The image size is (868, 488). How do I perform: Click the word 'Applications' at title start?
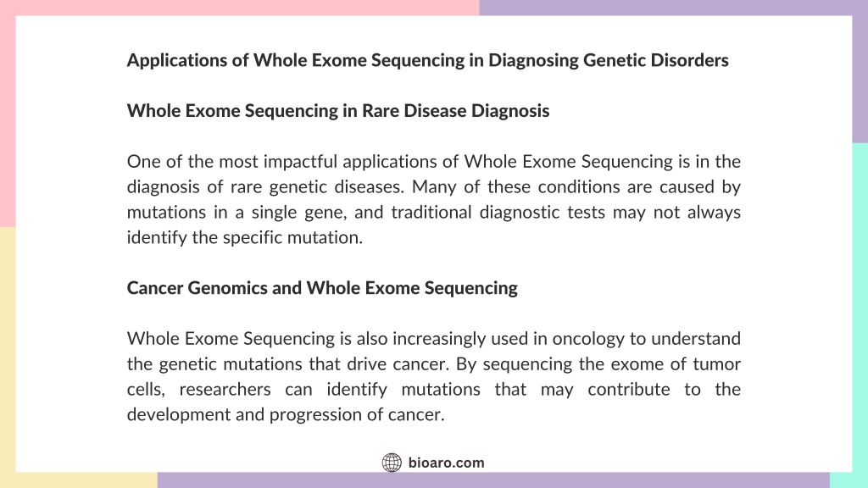tap(176, 60)
